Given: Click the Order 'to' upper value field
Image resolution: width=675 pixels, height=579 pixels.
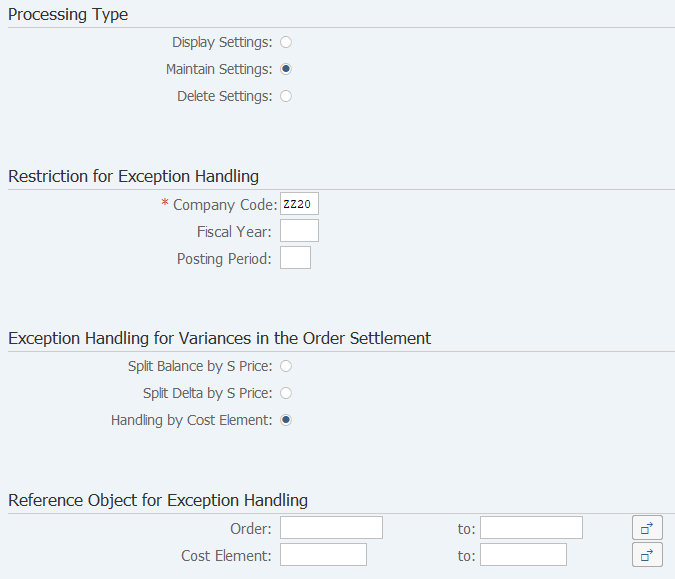Looking at the screenshot, I should click(531, 528).
